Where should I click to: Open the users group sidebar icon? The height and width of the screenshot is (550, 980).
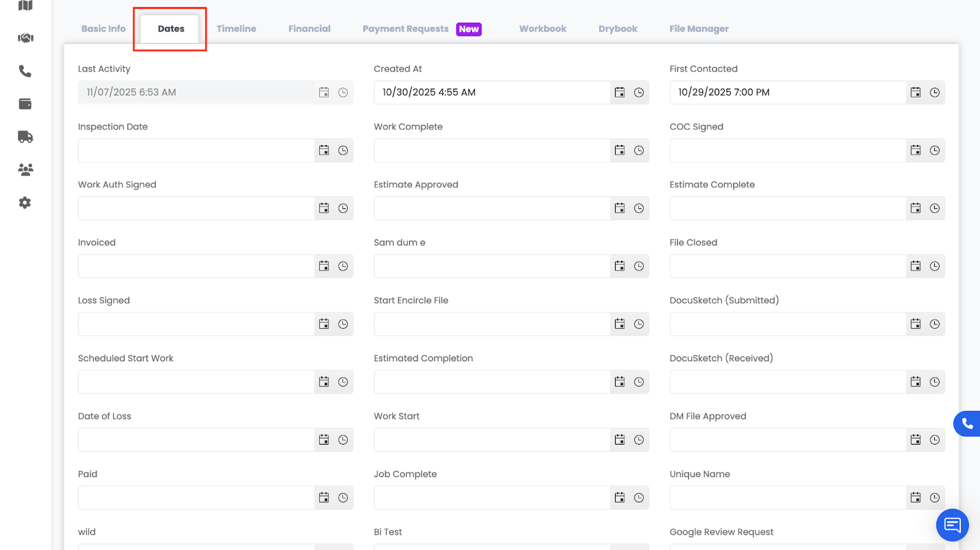[x=25, y=170]
